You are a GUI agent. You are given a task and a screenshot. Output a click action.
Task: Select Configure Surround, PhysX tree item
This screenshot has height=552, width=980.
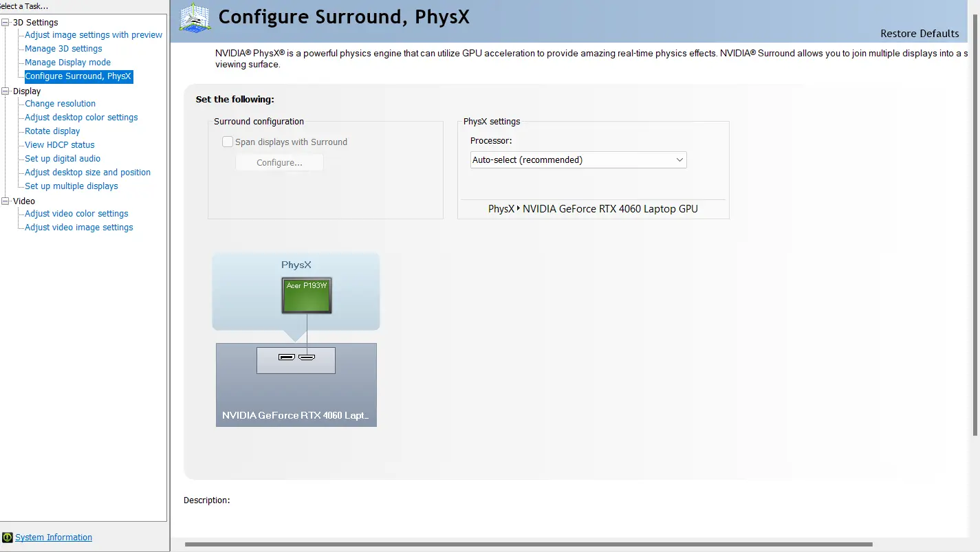pyautogui.click(x=78, y=76)
